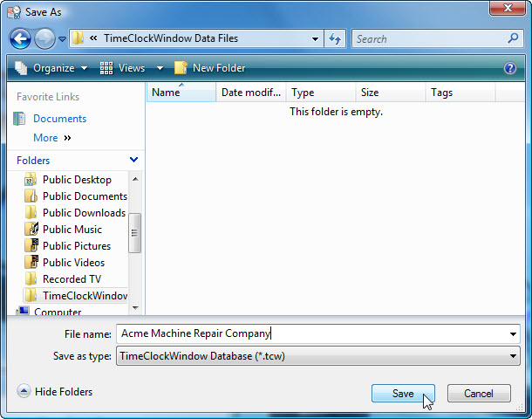Image resolution: width=532 pixels, height=419 pixels.
Task: Open the Help question mark icon
Action: pyautogui.click(x=510, y=68)
